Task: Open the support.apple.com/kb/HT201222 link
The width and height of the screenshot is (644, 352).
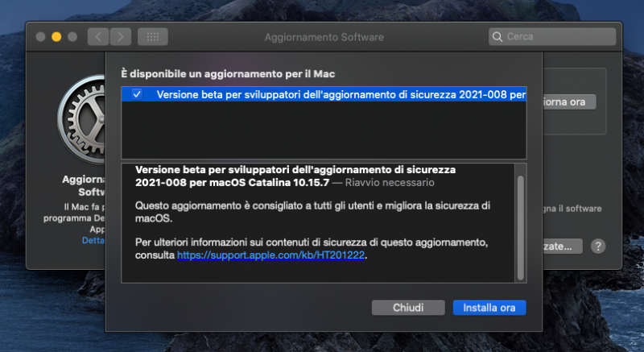Action: point(270,255)
